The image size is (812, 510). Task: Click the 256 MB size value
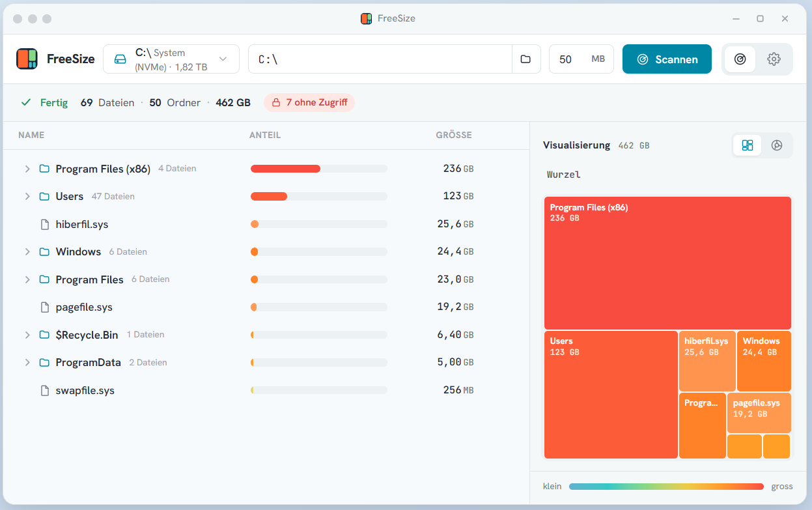pyautogui.click(x=458, y=391)
